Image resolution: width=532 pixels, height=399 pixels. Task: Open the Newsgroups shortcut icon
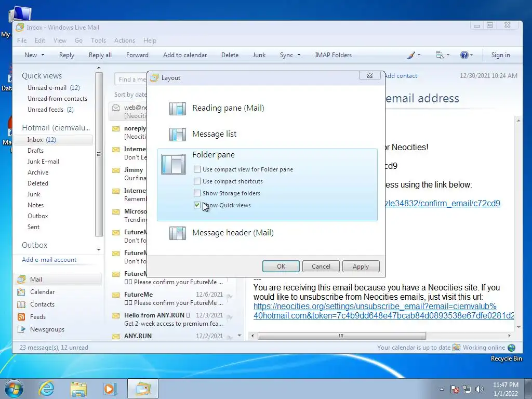pos(21,329)
